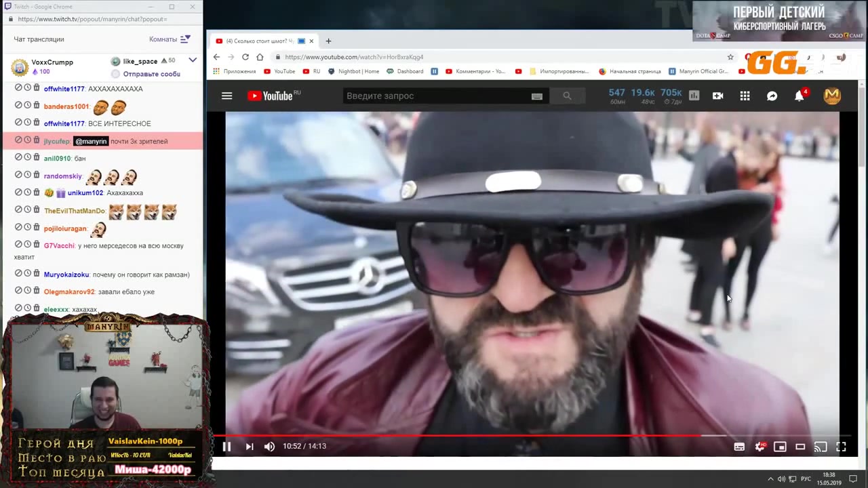Viewport: 868px width, 488px height.
Task: Cast video to a TV
Action: pos(821,447)
